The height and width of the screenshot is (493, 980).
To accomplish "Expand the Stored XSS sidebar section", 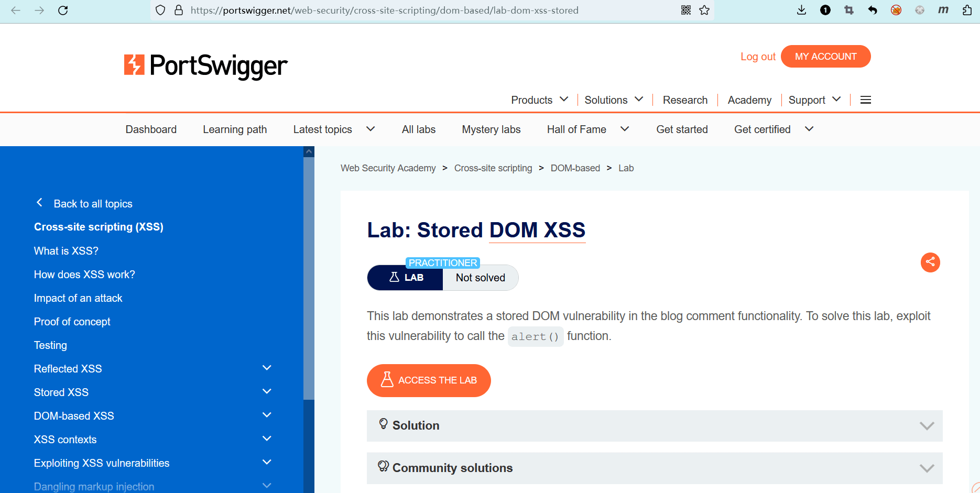I will click(x=267, y=392).
